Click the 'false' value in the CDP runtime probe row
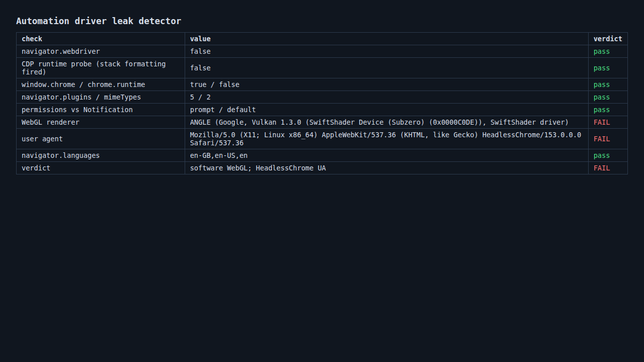Viewport: 644px width, 362px height. coord(386,68)
